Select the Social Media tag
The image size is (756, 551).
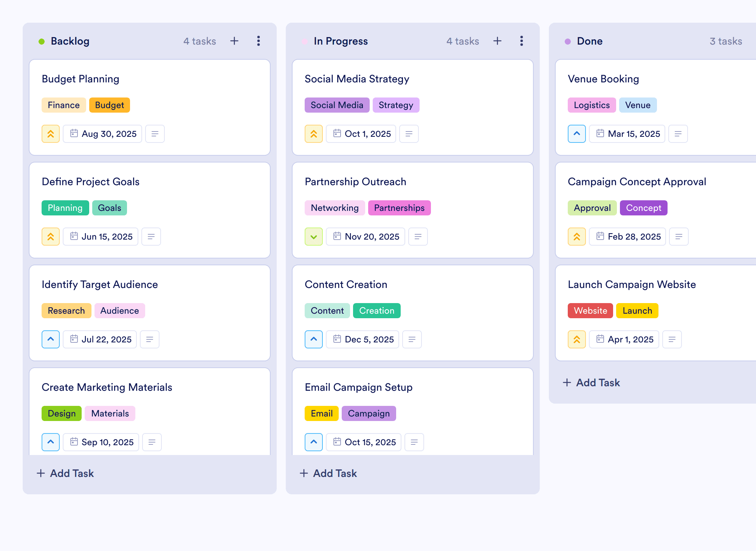pyautogui.click(x=337, y=105)
